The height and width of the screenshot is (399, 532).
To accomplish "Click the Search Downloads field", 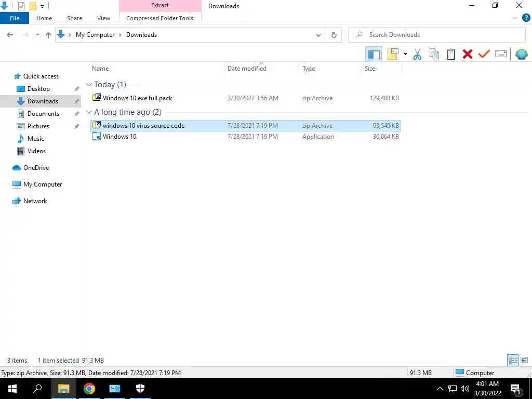I will [436, 35].
